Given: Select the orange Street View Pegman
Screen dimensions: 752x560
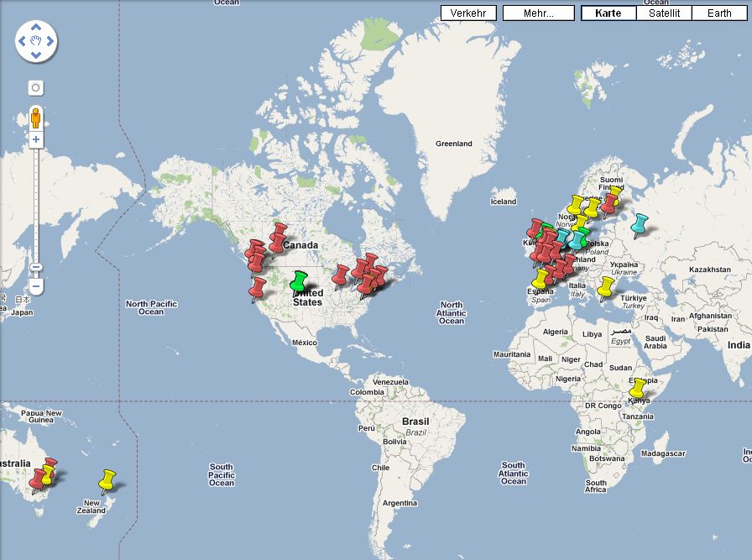Looking at the screenshot, I should point(35,118).
